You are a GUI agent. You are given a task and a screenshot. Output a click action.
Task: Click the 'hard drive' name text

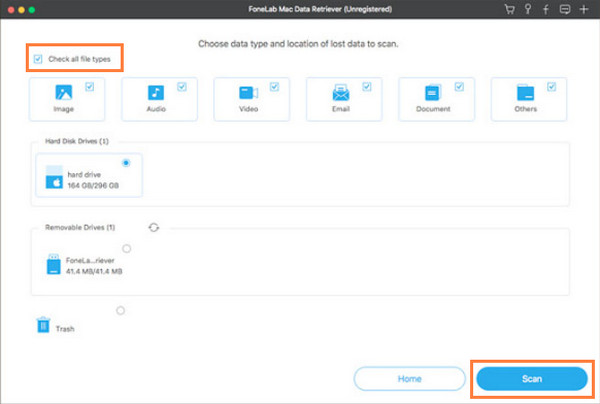84,174
